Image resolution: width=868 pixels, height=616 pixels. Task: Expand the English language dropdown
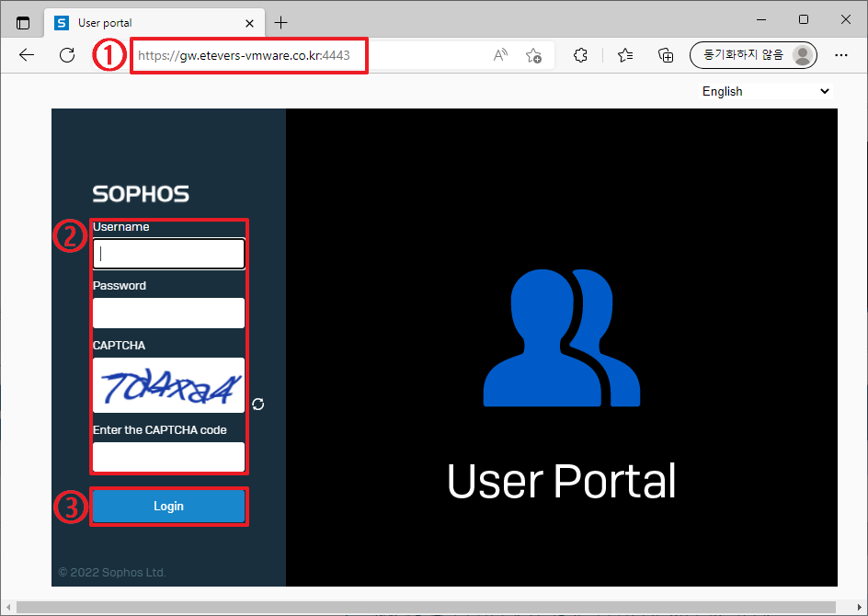766,91
